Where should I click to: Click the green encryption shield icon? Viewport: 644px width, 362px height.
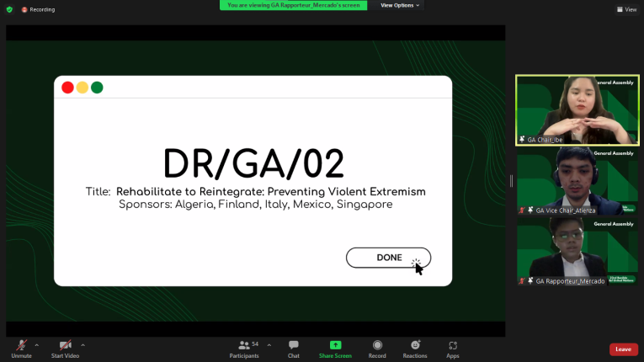tap(9, 9)
